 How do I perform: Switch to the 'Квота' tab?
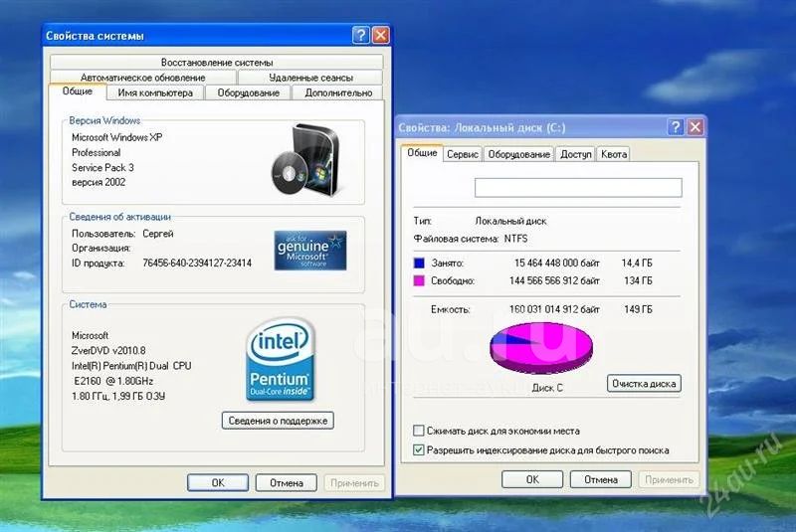(x=614, y=154)
